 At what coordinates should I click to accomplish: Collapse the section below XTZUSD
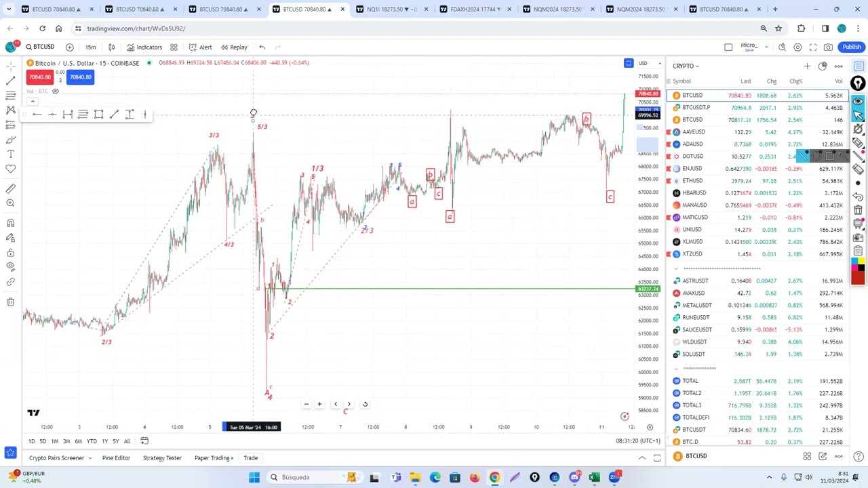tap(676, 268)
